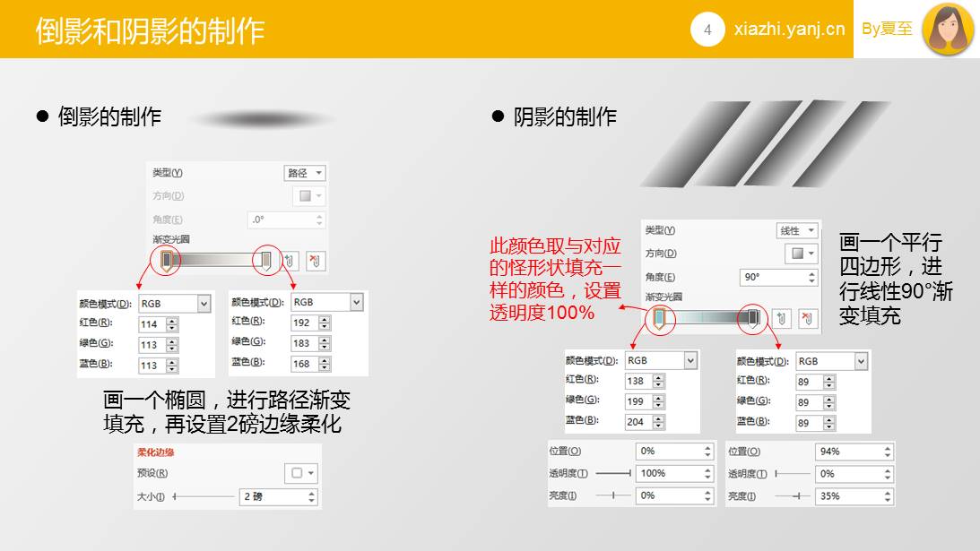Click remove gradient stop icon in path gradient panel

316,261
